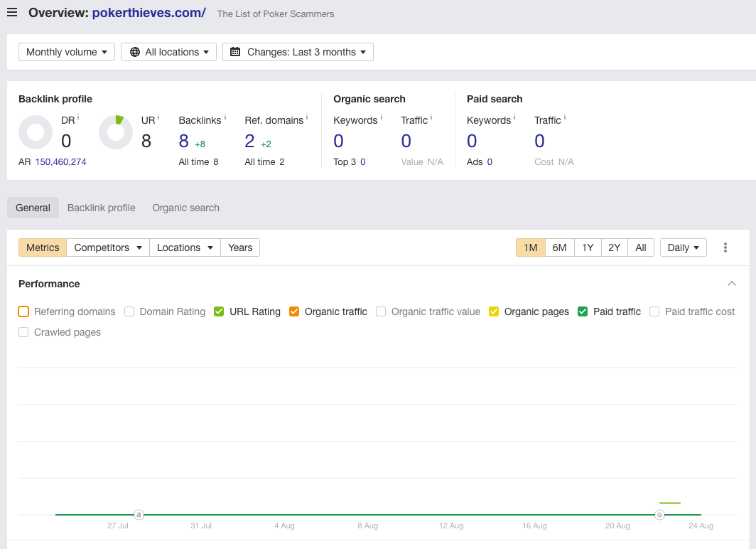The height and width of the screenshot is (549, 756).
Task: Enable the Organic traffic value checkbox
Action: coord(381,311)
